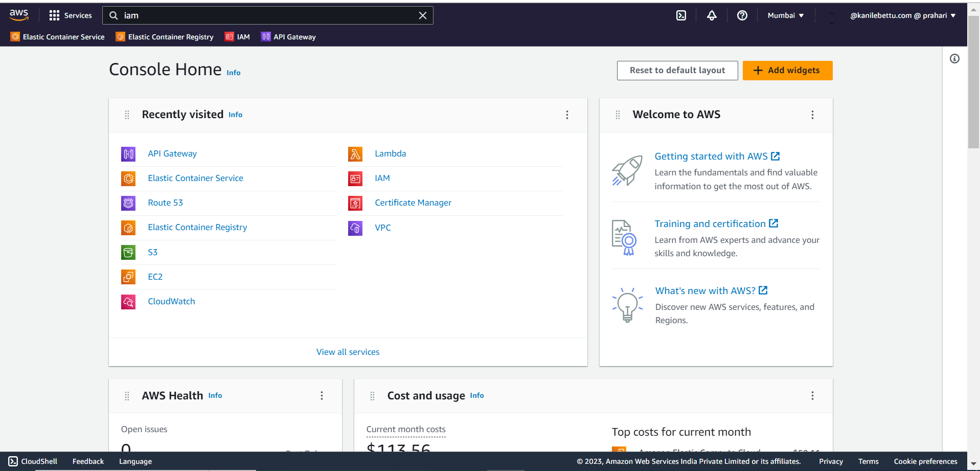This screenshot has width=980, height=471.
Task: Open Welcome to AWS widget options menu
Action: point(812,115)
